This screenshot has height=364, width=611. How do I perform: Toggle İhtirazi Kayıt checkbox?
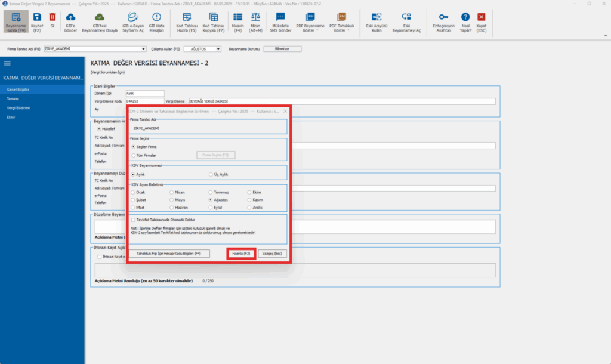pos(100,257)
